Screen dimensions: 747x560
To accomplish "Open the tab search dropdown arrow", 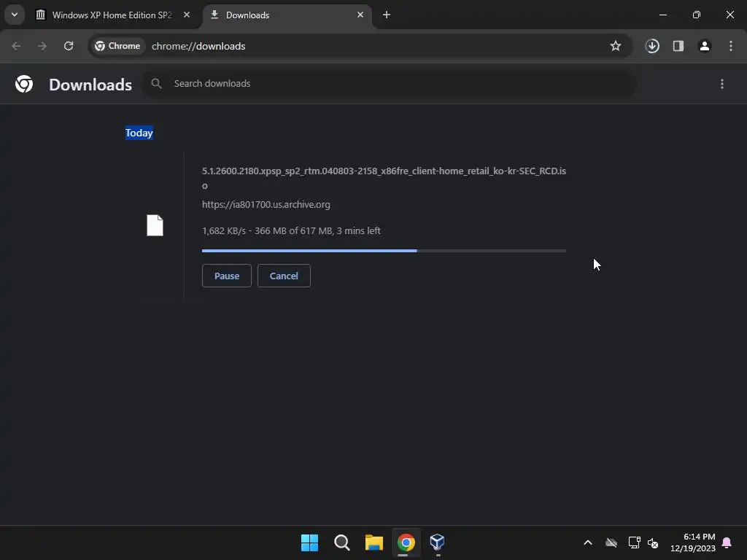I will point(15,15).
